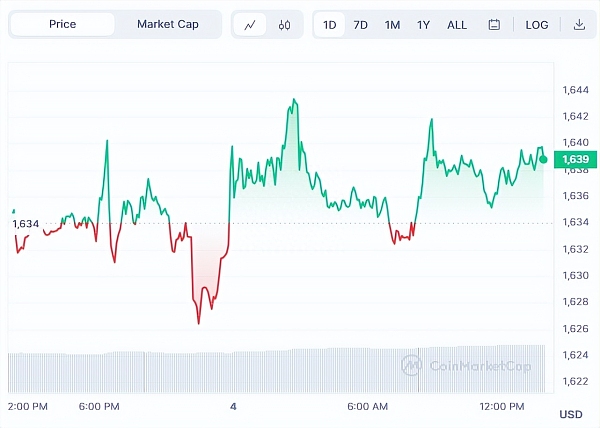This screenshot has height=428, width=600.
Task: Click the 6:00 AM time axis marker
Action: [367, 406]
